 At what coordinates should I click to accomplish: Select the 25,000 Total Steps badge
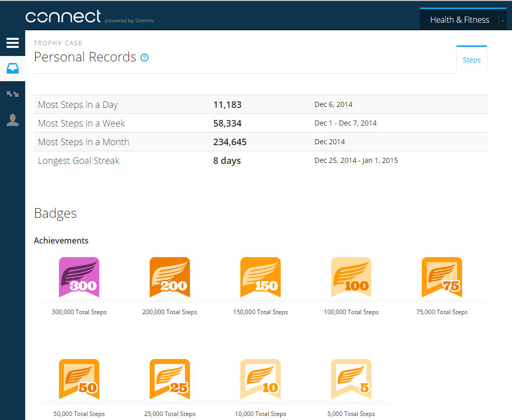point(170,379)
